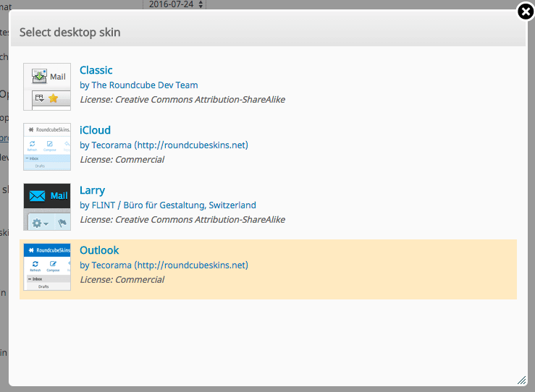Screen dimensions: 535x392
Task: Pick the Larry skin title
Action: [x=92, y=190]
